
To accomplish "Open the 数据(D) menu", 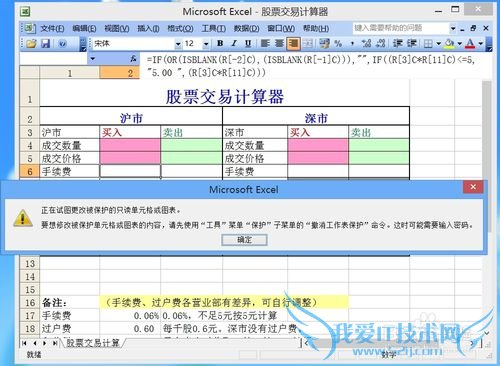I will pos(246,28).
